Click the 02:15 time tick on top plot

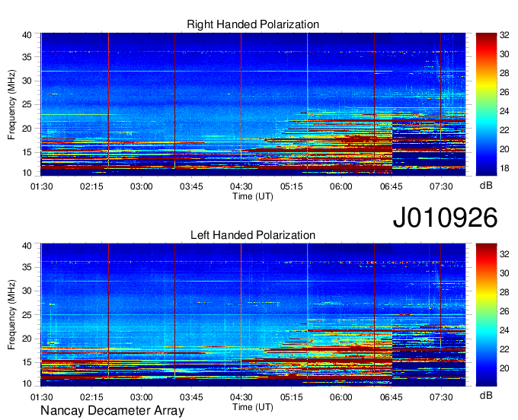(x=91, y=186)
